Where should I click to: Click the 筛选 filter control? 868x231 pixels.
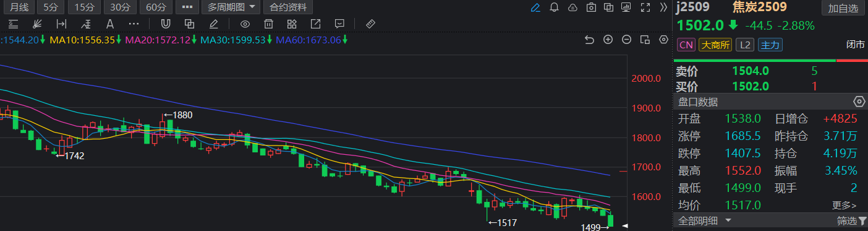[x=851, y=220]
